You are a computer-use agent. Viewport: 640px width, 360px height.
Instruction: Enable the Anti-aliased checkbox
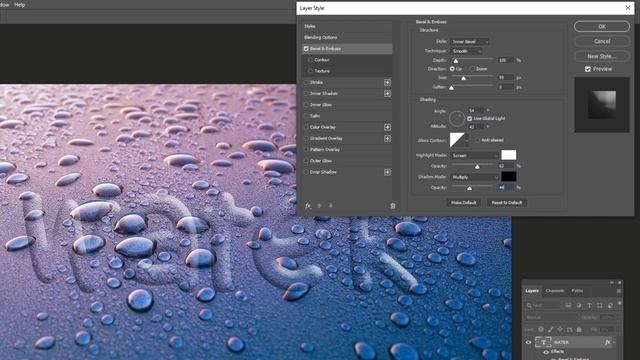477,140
